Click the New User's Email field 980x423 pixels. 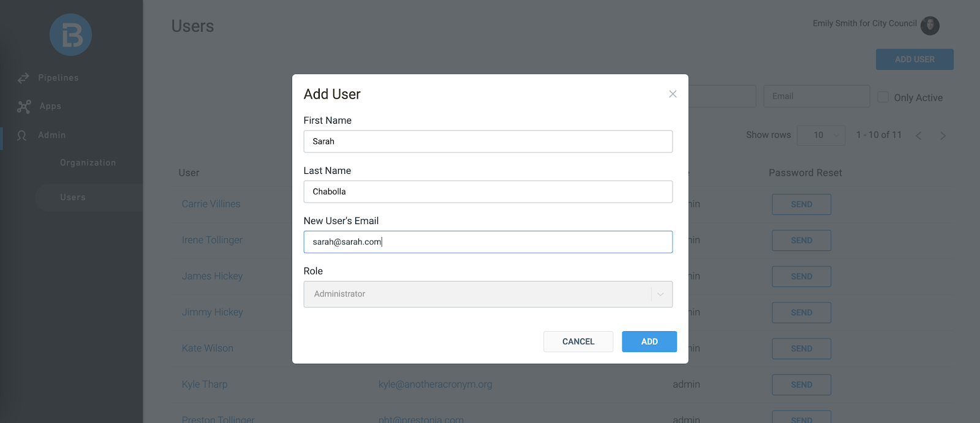pos(488,242)
